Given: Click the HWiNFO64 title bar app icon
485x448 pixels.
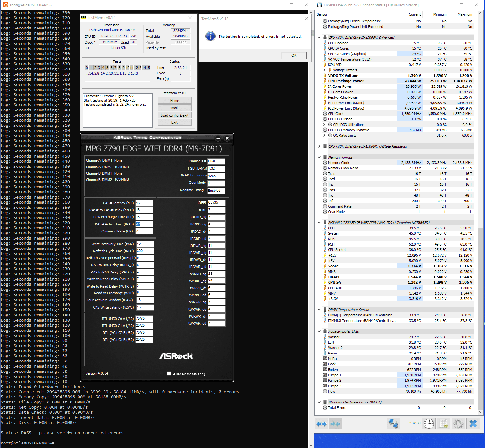Looking at the screenshot, I should [320, 5].
